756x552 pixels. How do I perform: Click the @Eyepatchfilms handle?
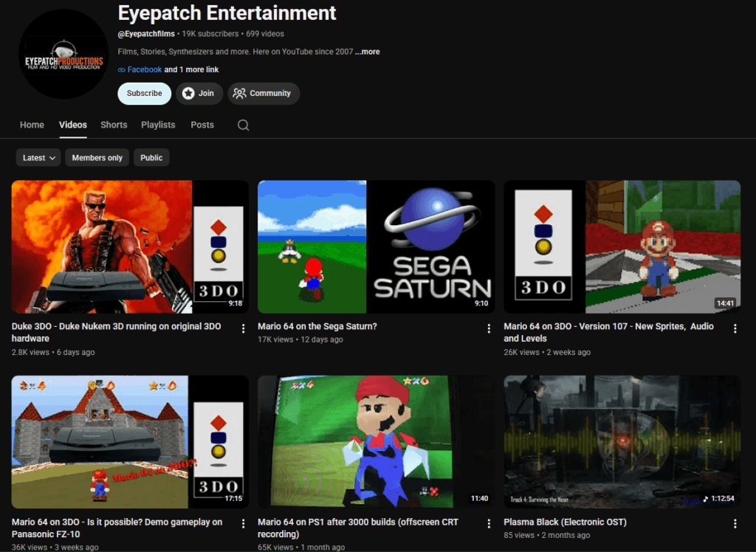[x=146, y=34]
